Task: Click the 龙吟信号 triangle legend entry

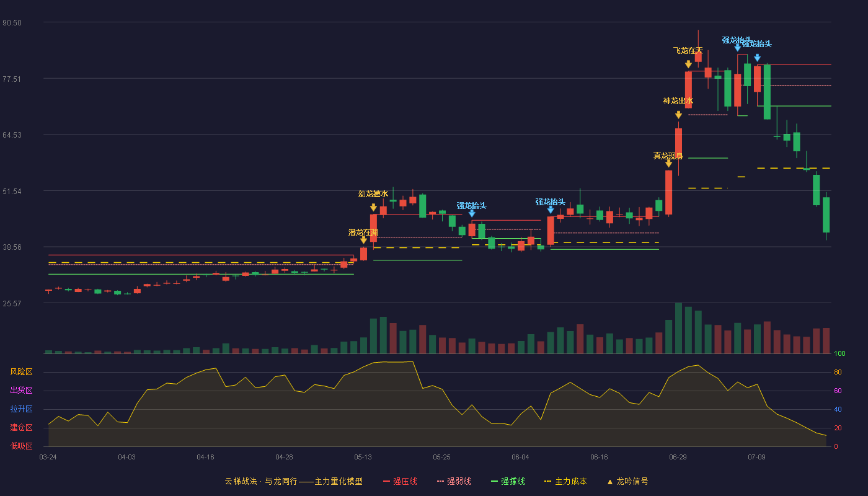Action: tap(627, 481)
